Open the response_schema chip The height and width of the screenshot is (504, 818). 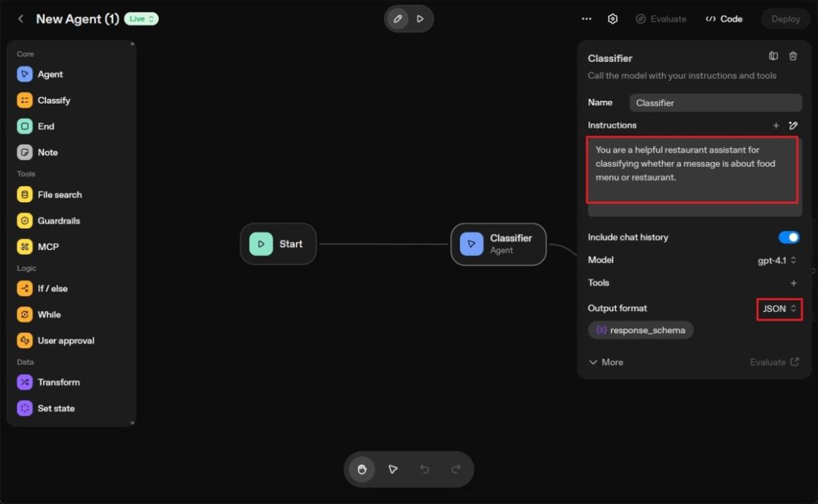tap(640, 330)
